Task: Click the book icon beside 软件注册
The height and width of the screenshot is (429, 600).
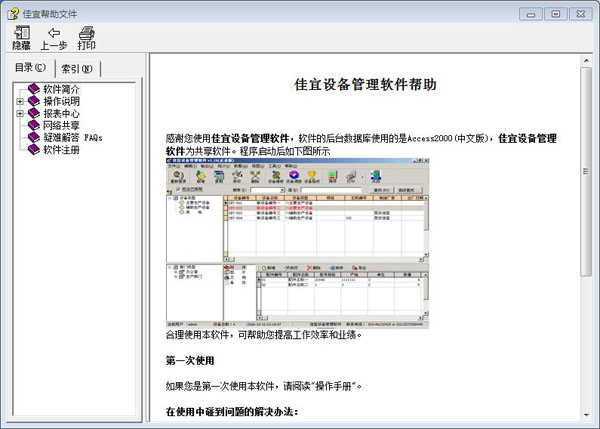Action: pyautogui.click(x=34, y=149)
